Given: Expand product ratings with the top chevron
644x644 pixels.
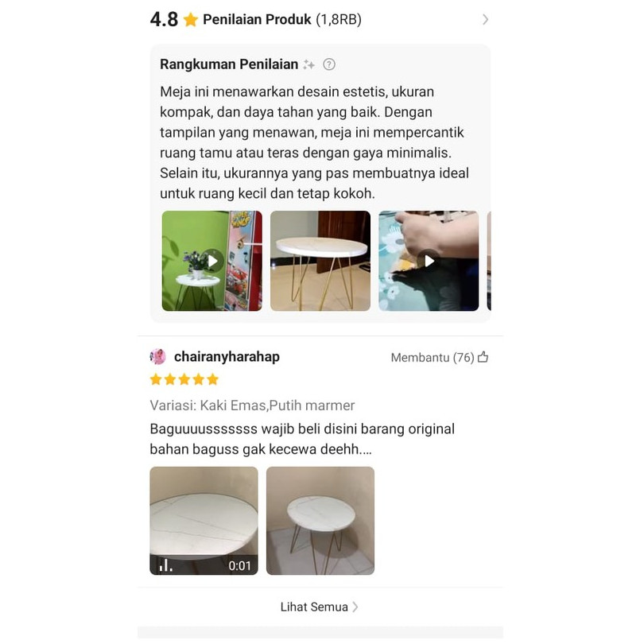Looking at the screenshot, I should [486, 19].
